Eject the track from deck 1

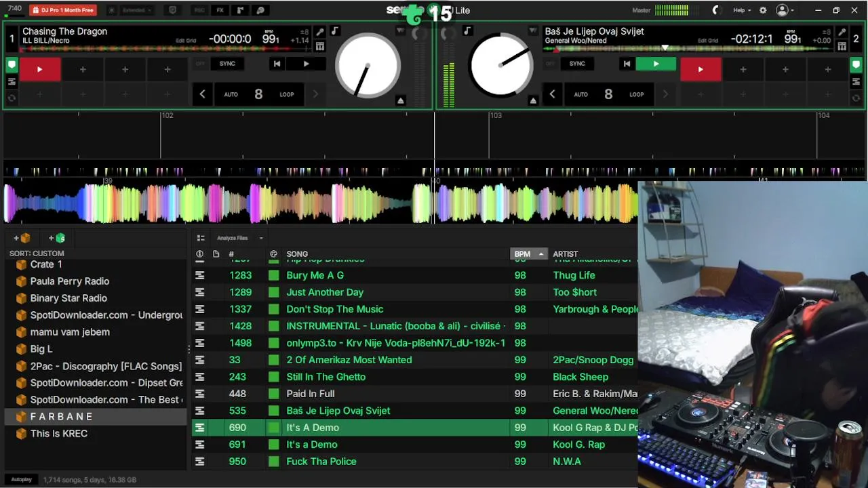tap(401, 100)
